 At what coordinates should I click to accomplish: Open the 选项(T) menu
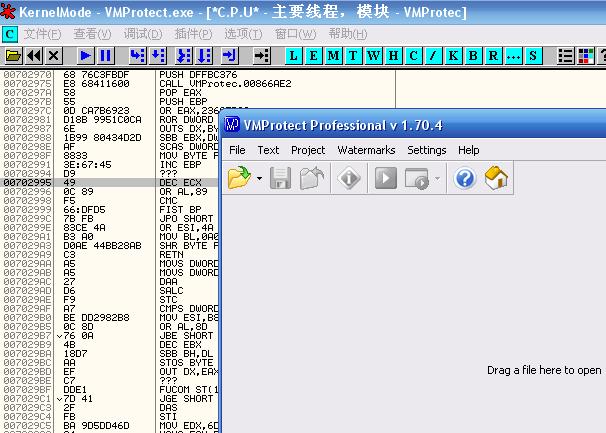(243, 34)
